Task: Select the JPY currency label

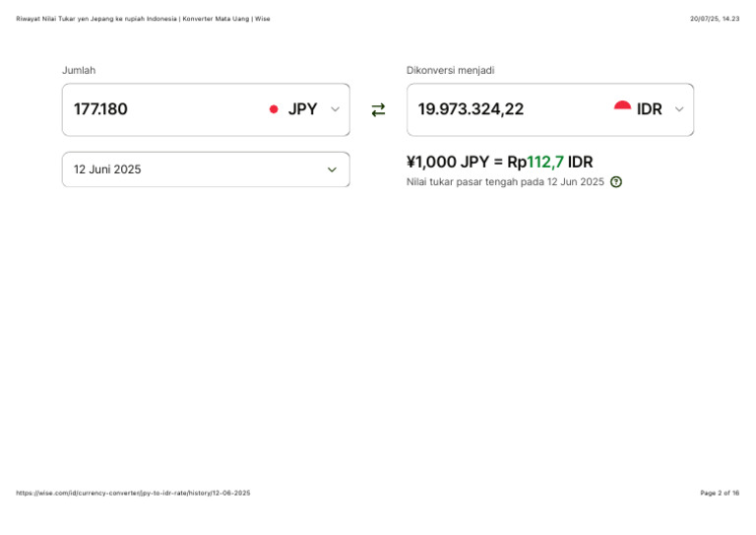Action: 302,109
